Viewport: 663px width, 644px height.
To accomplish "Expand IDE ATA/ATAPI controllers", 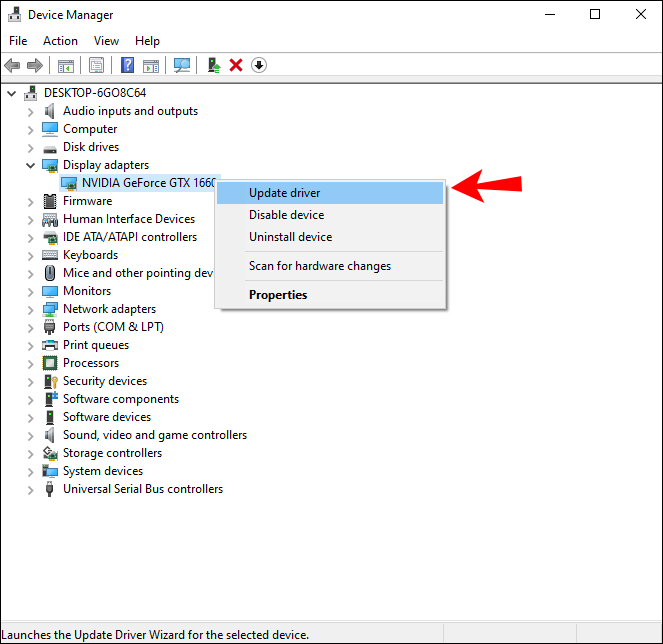I will pos(30,238).
